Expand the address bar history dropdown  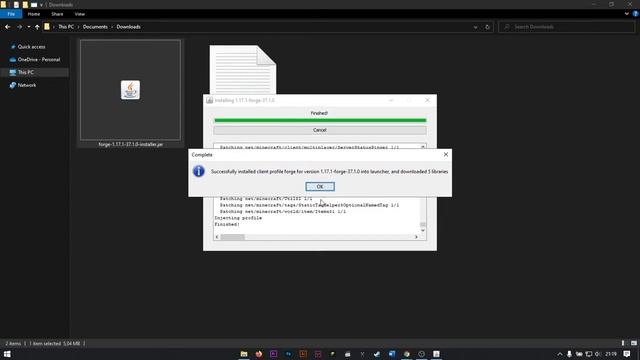coord(476,27)
